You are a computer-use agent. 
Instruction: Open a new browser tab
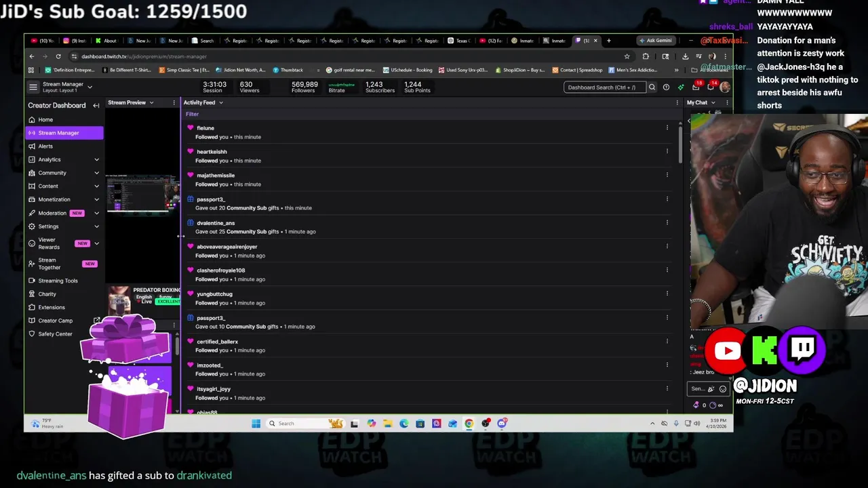[608, 41]
